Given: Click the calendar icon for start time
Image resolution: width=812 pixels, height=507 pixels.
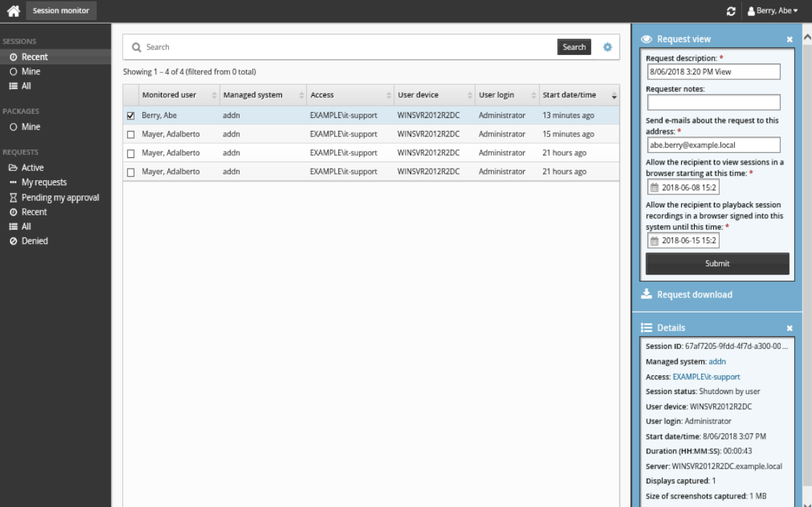Looking at the screenshot, I should pos(654,188).
